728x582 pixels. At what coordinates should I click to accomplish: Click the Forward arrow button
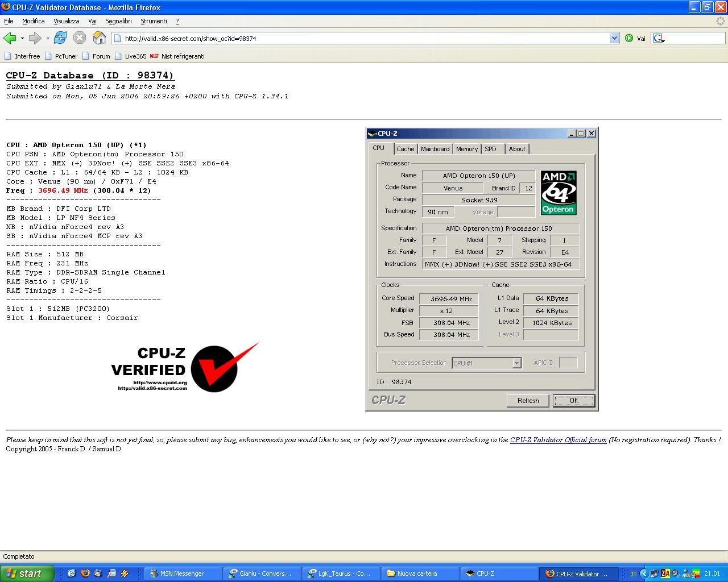[x=35, y=38]
